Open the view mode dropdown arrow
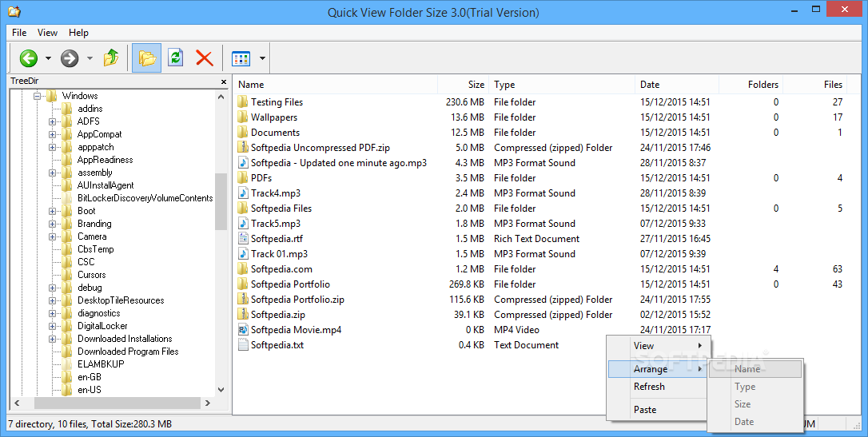 [262, 58]
